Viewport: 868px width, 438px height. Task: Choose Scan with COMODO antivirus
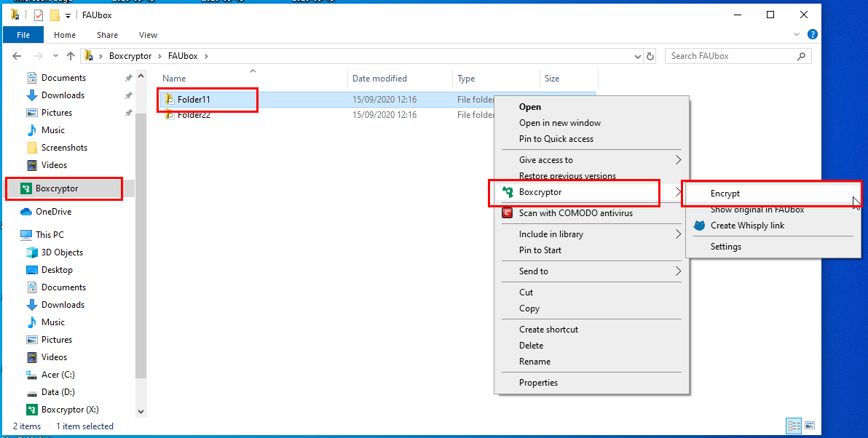point(576,213)
